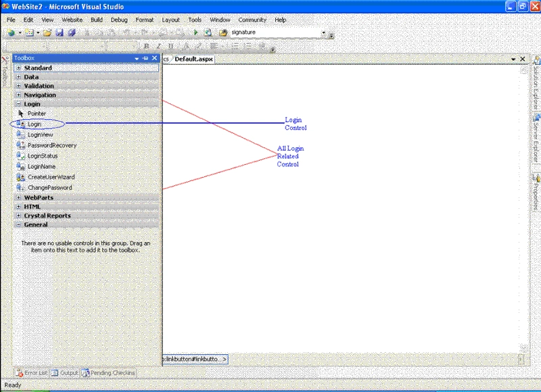Screen dimensions: 541x392
Task: Open the Build menu
Action: [97, 20]
